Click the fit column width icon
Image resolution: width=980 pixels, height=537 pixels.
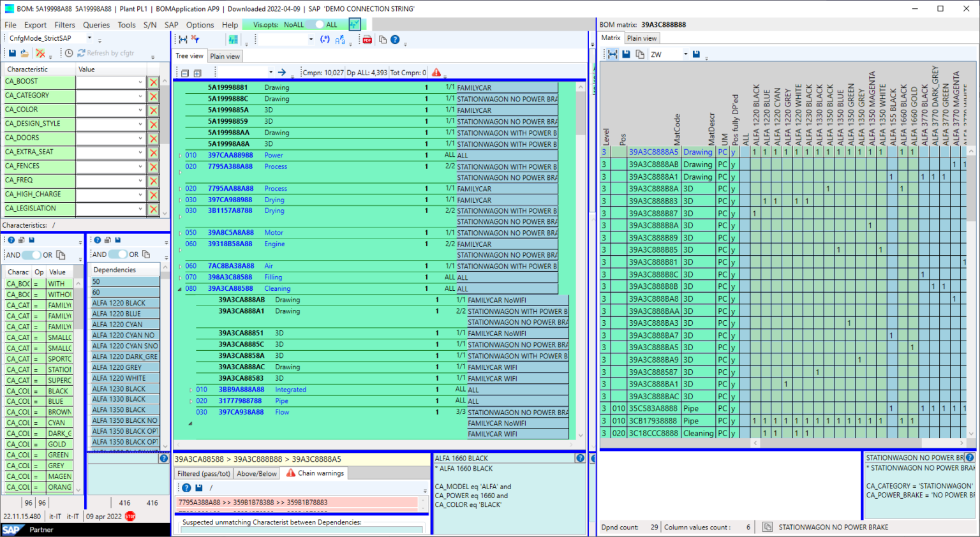(x=612, y=54)
